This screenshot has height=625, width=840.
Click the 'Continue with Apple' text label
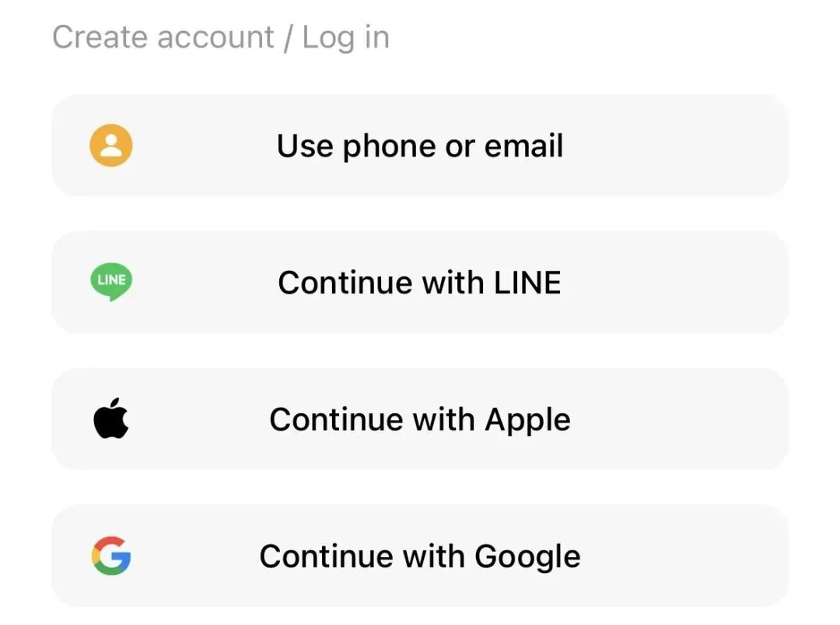click(x=420, y=420)
